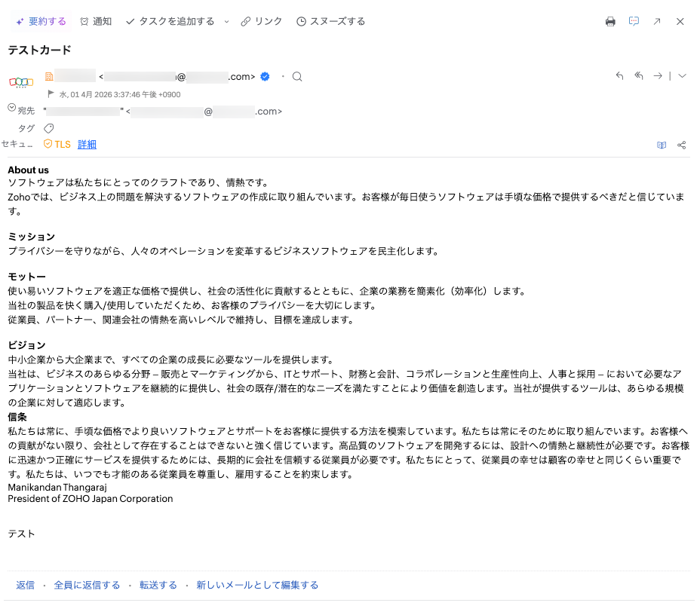700x612 pixels.
Task: Open 通知 reminder option
Action: [x=96, y=22]
